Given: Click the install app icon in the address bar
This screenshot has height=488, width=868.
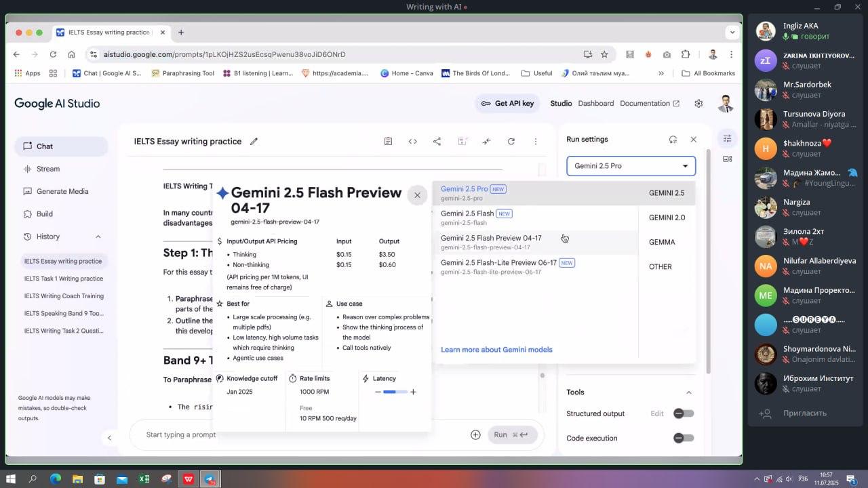Looking at the screenshot, I should 587,54.
